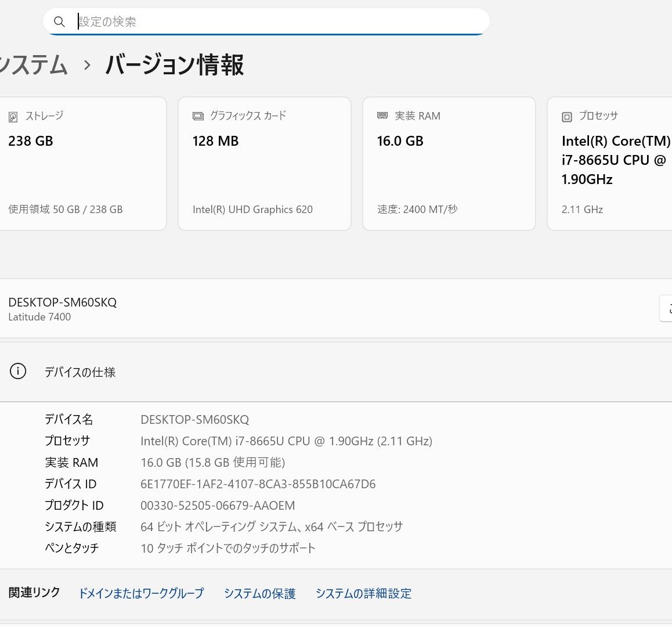Viewport: 672px width, 627px height.
Task: Open the ストレージ 238 GB card
Action: coord(81,164)
